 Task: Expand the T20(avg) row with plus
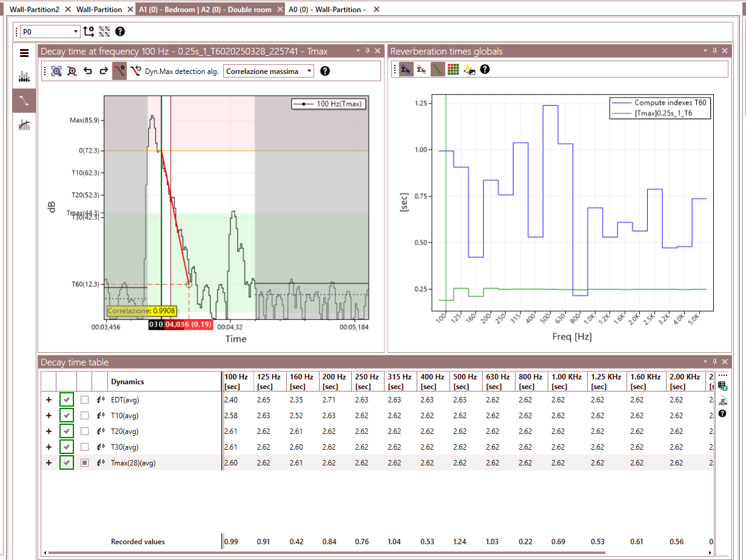49,432
